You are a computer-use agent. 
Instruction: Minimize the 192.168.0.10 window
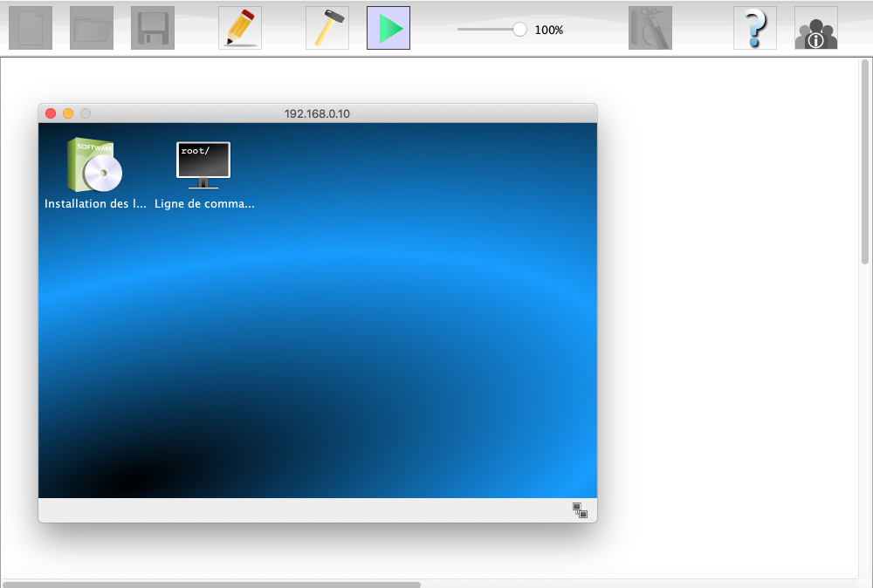[x=68, y=113]
